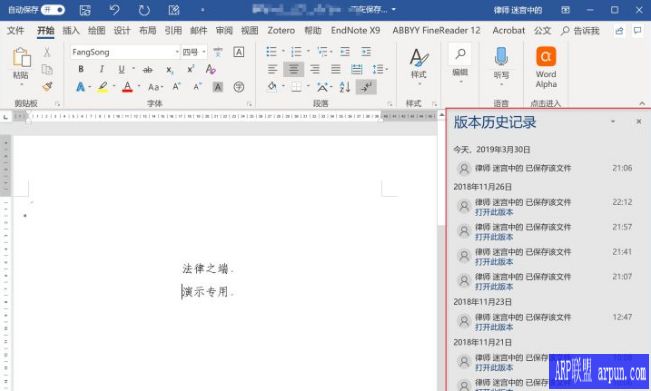The width and height of the screenshot is (651, 391).
Task: Toggle italic formatting
Action: coord(101,69)
